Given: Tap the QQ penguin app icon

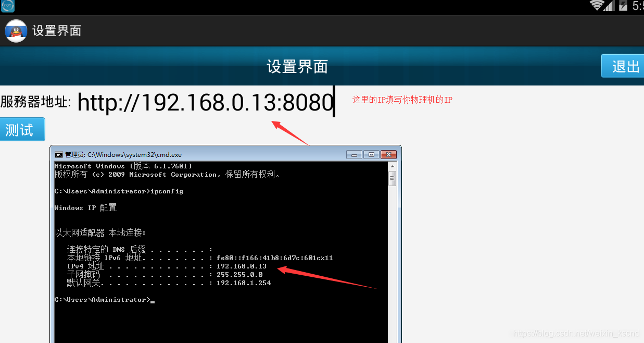Looking at the screenshot, I should pos(16,31).
